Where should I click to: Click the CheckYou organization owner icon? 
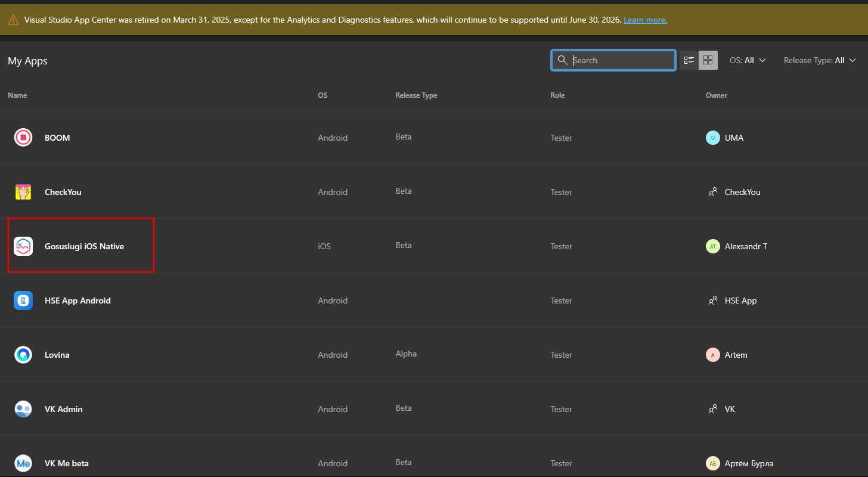point(712,192)
